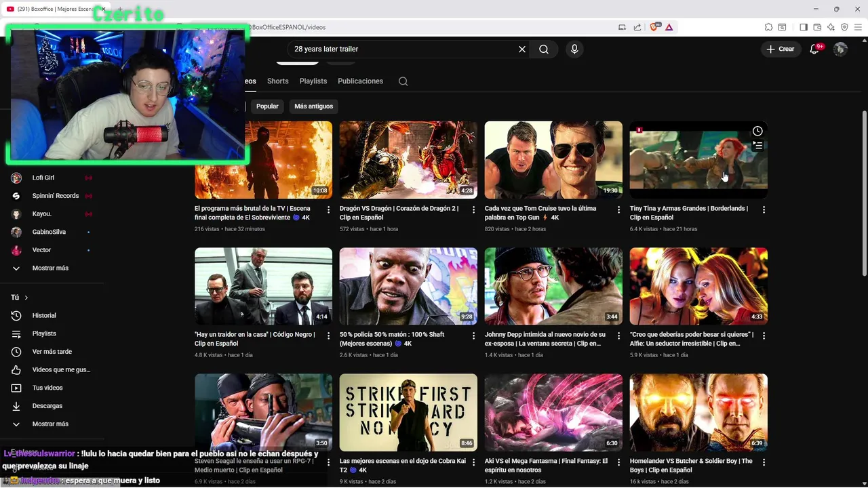The width and height of the screenshot is (868, 488).
Task: Click the search magnifier button
Action: 544,49
